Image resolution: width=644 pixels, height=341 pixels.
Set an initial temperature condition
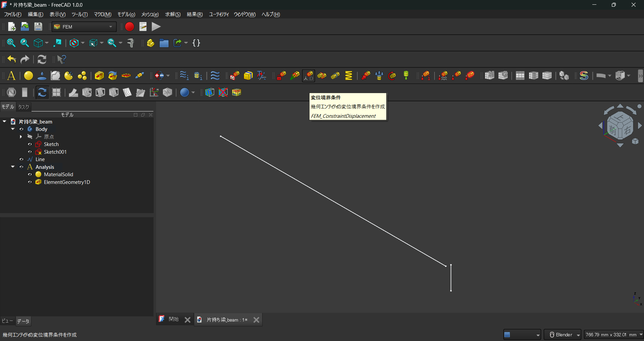[426, 76]
